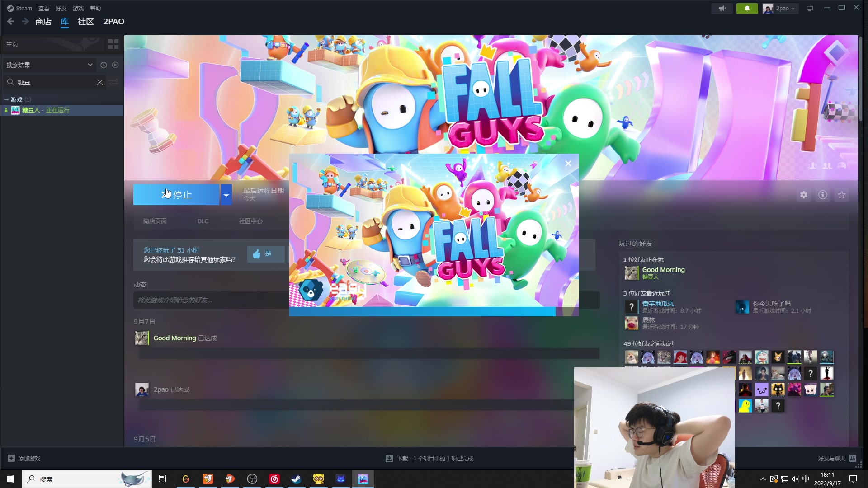Sort library by recent activity clock icon
The height and width of the screenshot is (488, 868).
[104, 65]
